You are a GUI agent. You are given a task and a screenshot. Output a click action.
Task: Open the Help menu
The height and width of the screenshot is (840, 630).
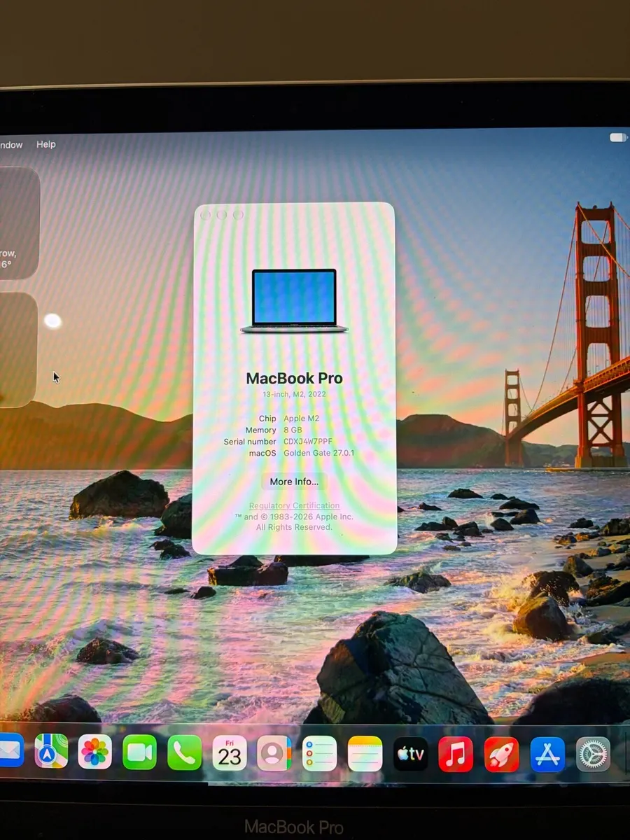click(x=46, y=144)
